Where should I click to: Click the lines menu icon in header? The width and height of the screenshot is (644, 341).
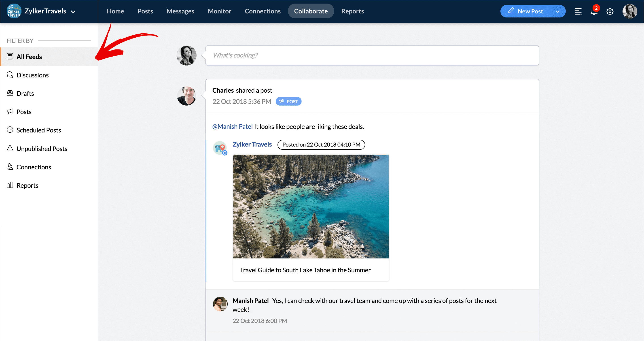point(578,11)
